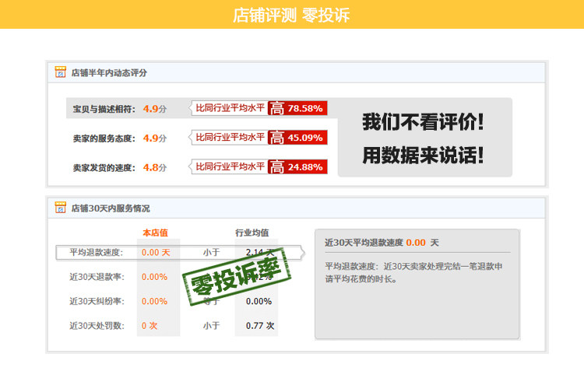The height and width of the screenshot is (392, 584).
Task: Click the 我们不看评价 slogan box
Action: pyautogui.click(x=425, y=137)
